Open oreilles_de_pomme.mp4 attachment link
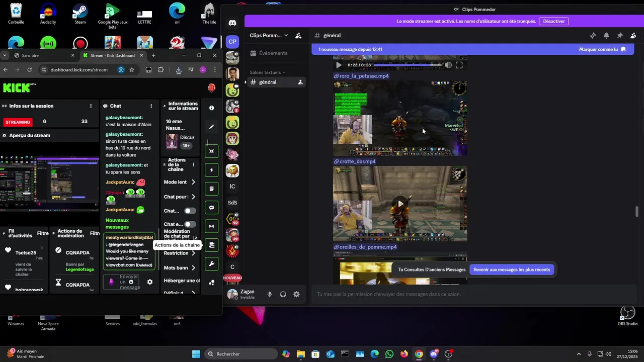The height and width of the screenshot is (362, 644). pos(365,247)
